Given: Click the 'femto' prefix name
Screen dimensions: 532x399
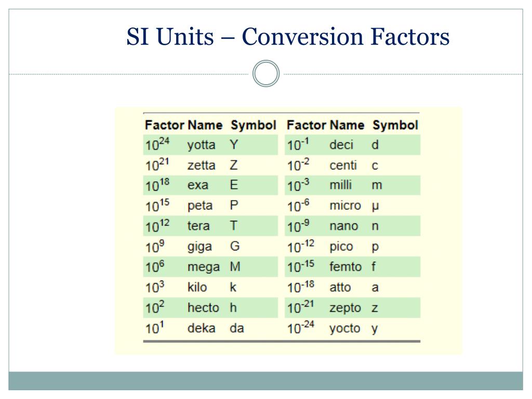Looking at the screenshot, I should [345, 267].
